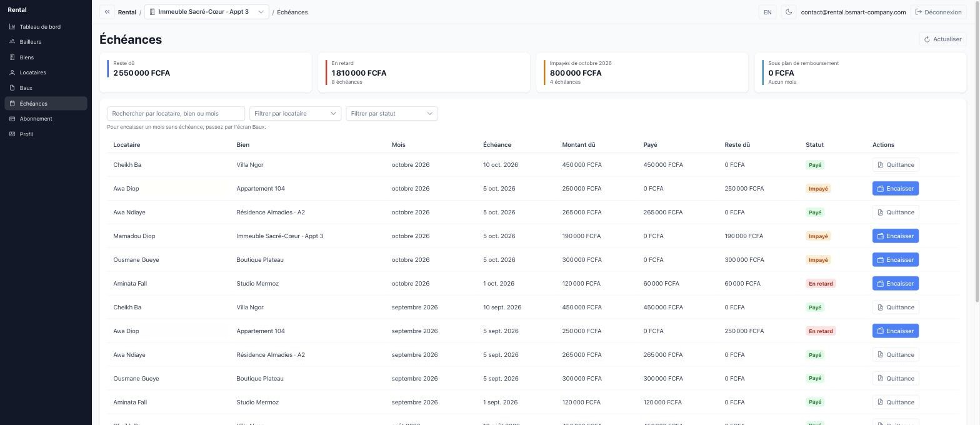
Task: Encaisser Ousmane Gueye's octobre 2026 rent
Action: [x=895, y=260]
